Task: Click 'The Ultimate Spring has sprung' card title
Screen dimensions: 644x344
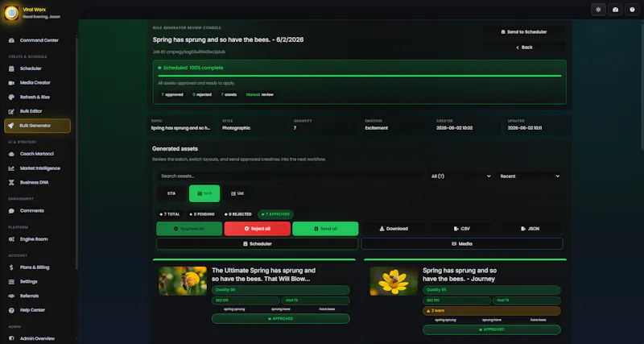Action: 263,275
